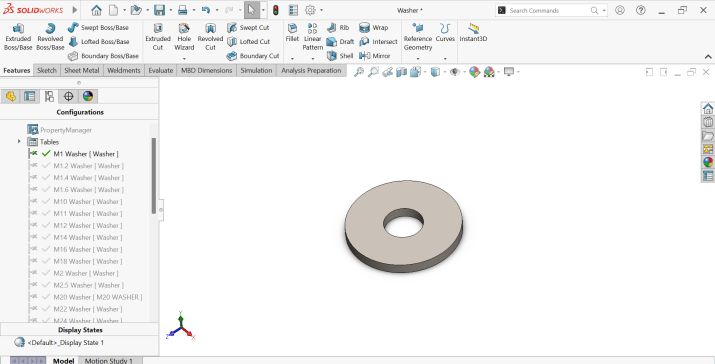Select the Revolved Boss/Base tool

coord(50,36)
